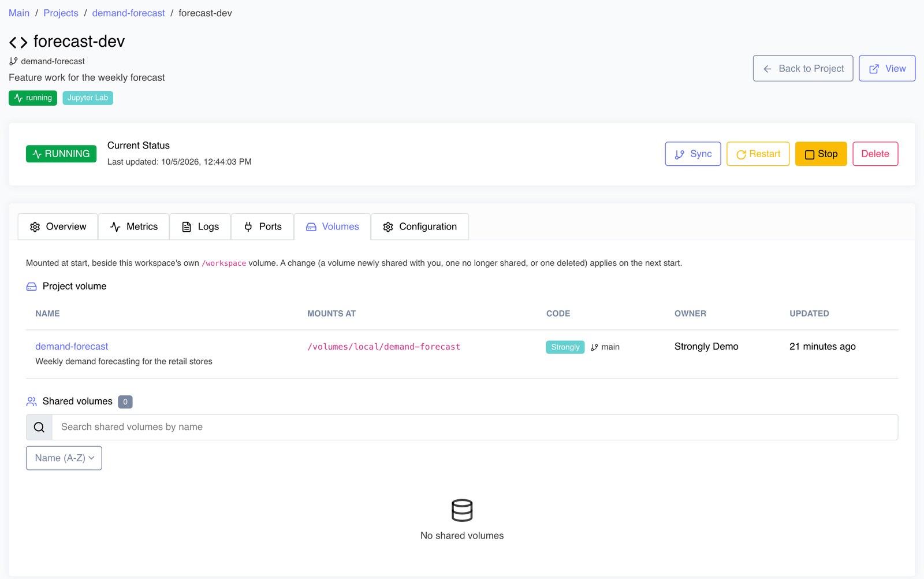Navigate to Projects breadcrumb
924x579 pixels.
(x=61, y=13)
